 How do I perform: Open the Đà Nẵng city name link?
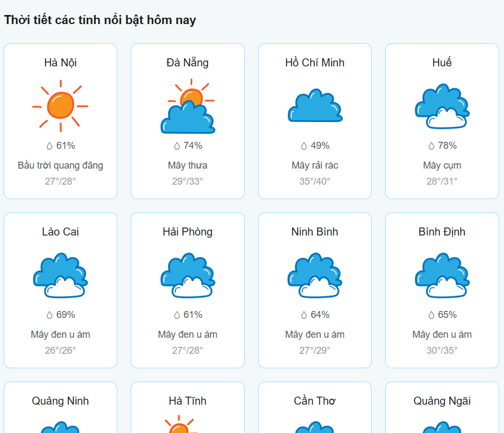click(187, 63)
